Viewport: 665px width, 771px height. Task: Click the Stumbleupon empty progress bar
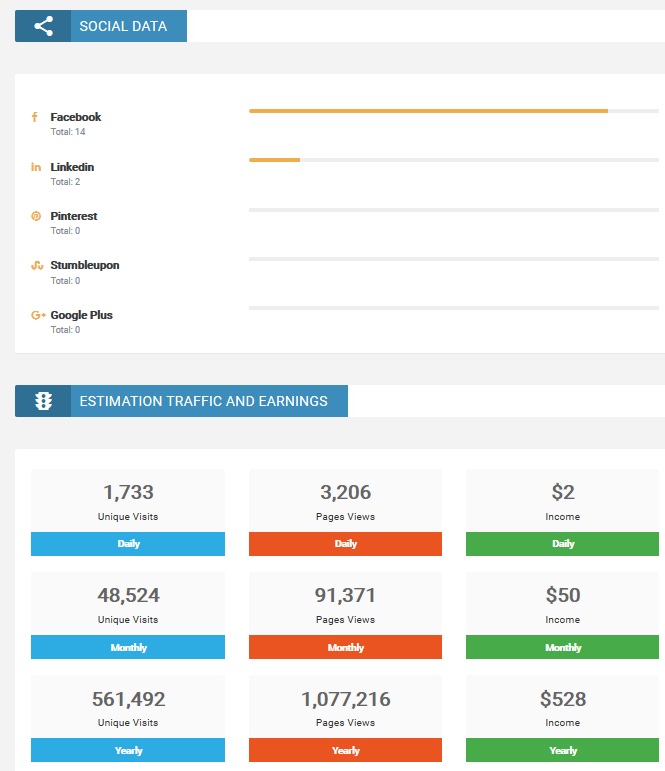click(x=453, y=259)
